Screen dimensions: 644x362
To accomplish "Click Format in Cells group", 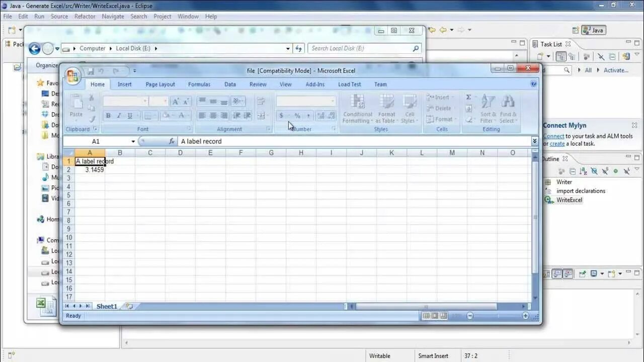I will [440, 119].
